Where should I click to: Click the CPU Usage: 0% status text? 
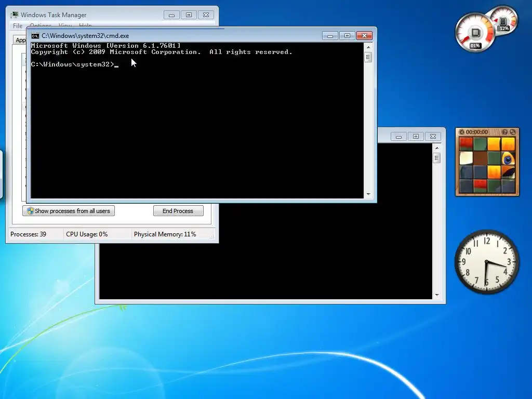point(87,234)
